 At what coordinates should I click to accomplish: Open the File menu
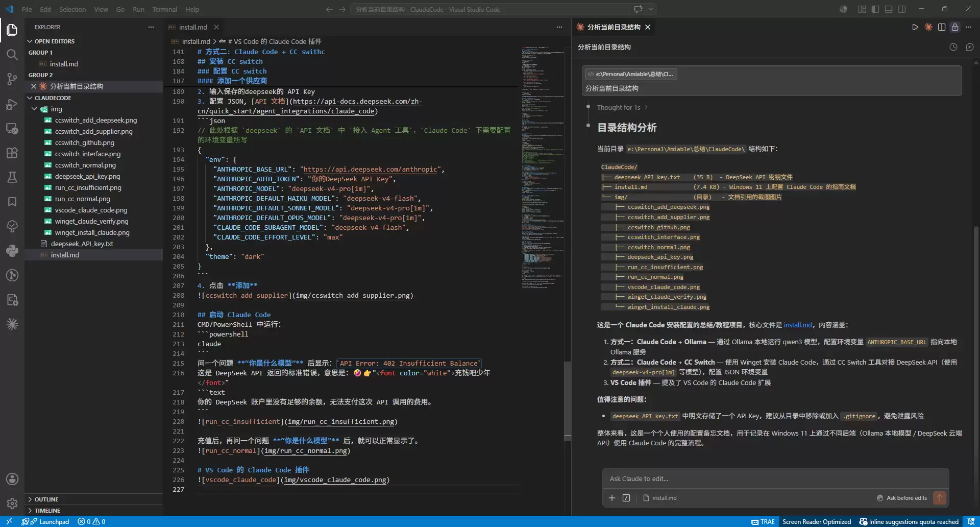[x=27, y=9]
